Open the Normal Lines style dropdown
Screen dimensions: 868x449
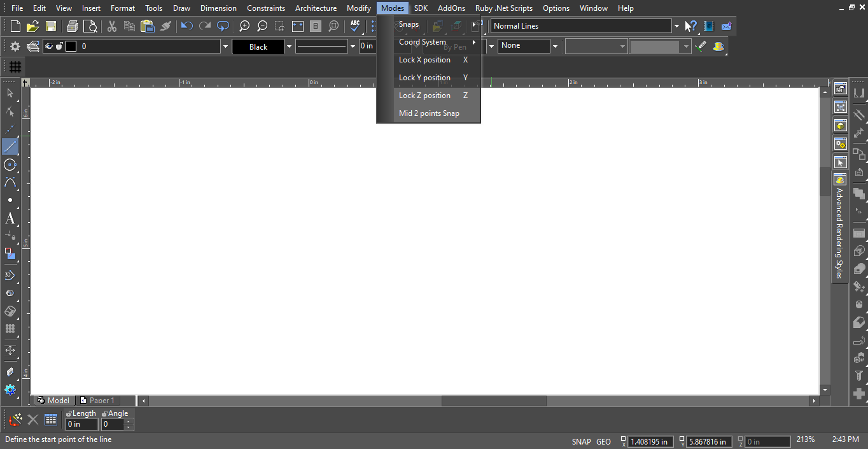pos(676,26)
